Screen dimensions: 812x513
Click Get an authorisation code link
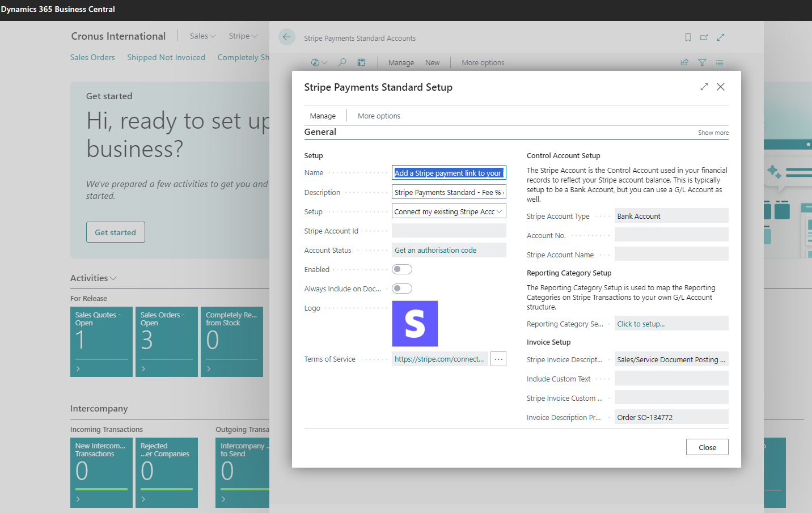[435, 250]
